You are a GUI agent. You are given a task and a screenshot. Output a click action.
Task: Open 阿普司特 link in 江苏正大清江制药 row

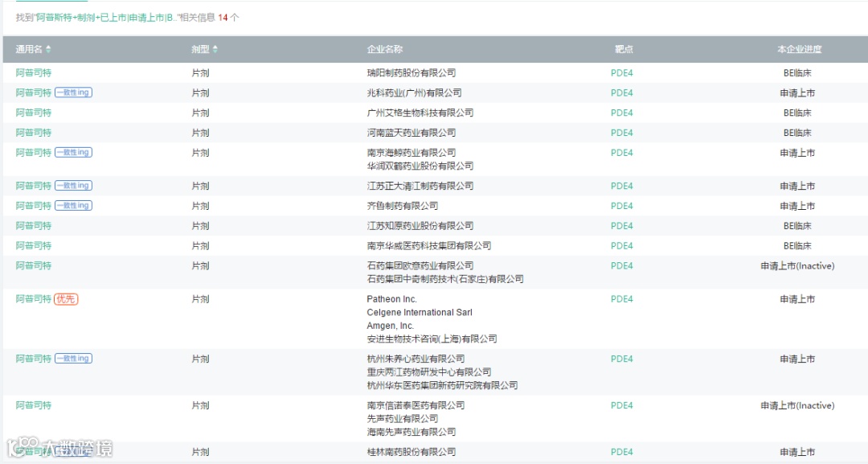click(33, 186)
